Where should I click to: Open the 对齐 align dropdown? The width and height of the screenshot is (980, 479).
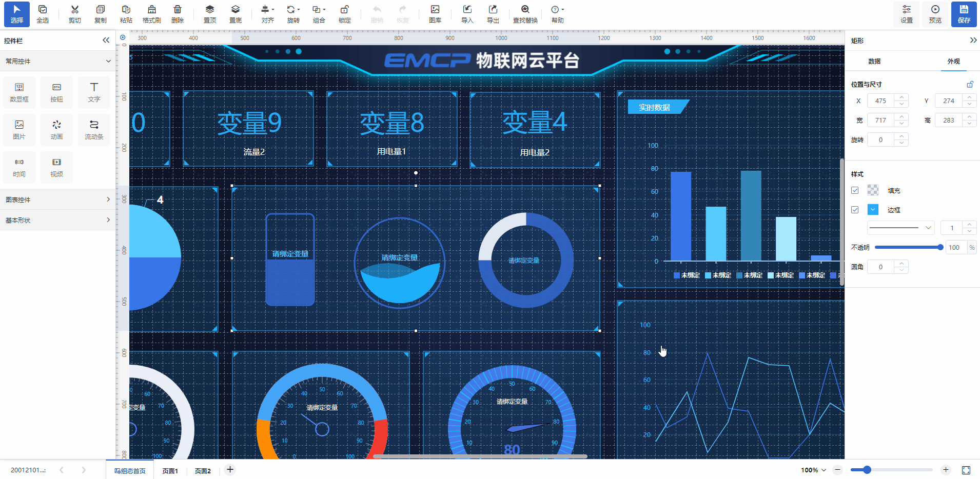coord(268,14)
